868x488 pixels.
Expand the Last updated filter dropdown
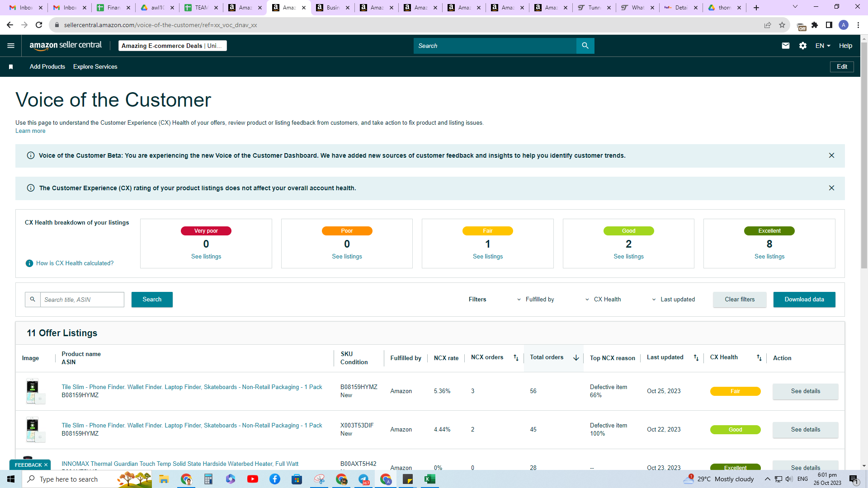(673, 300)
